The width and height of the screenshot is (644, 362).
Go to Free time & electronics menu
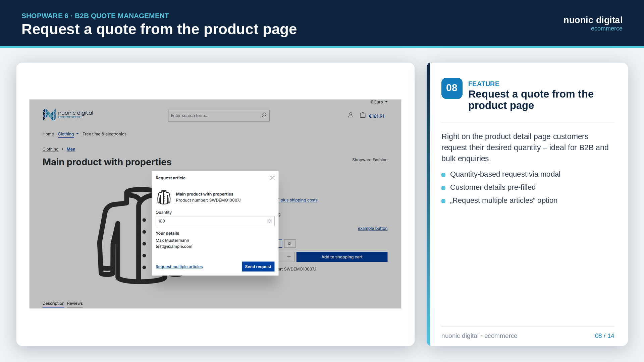[x=104, y=134]
